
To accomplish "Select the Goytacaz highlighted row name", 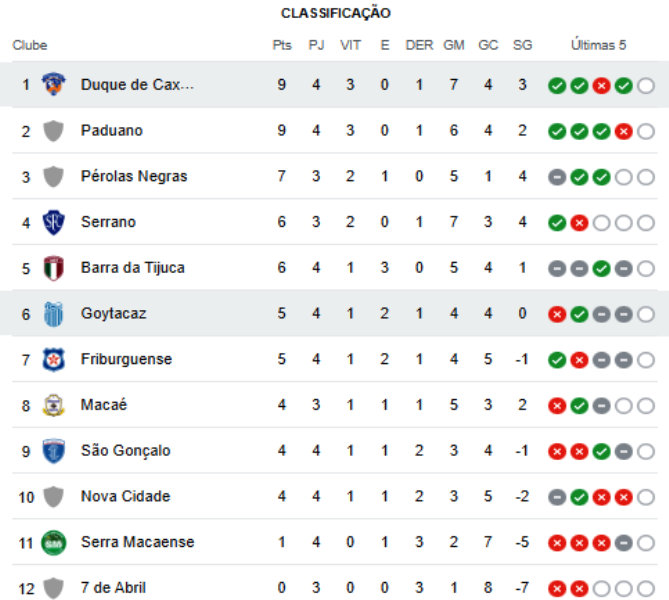I will point(113,314).
